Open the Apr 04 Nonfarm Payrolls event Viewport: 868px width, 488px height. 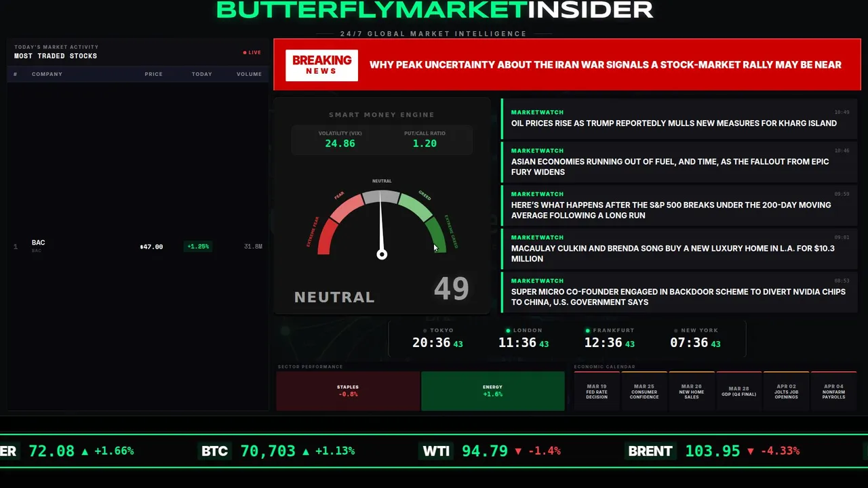tap(834, 391)
